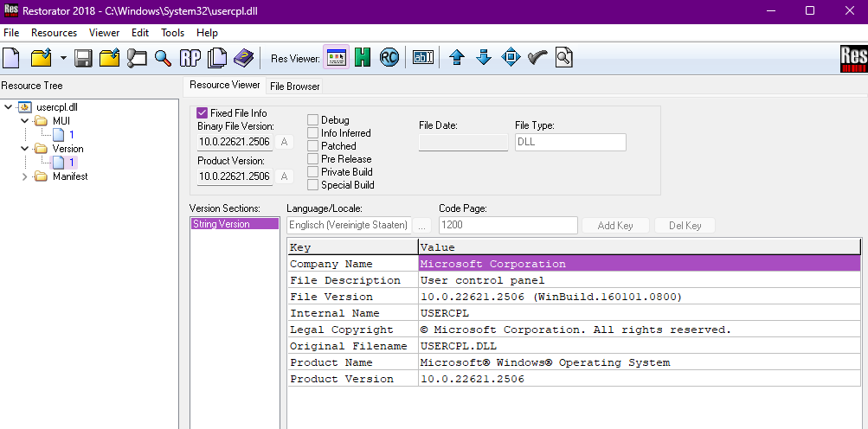Collapse the MUI folder node

point(24,121)
